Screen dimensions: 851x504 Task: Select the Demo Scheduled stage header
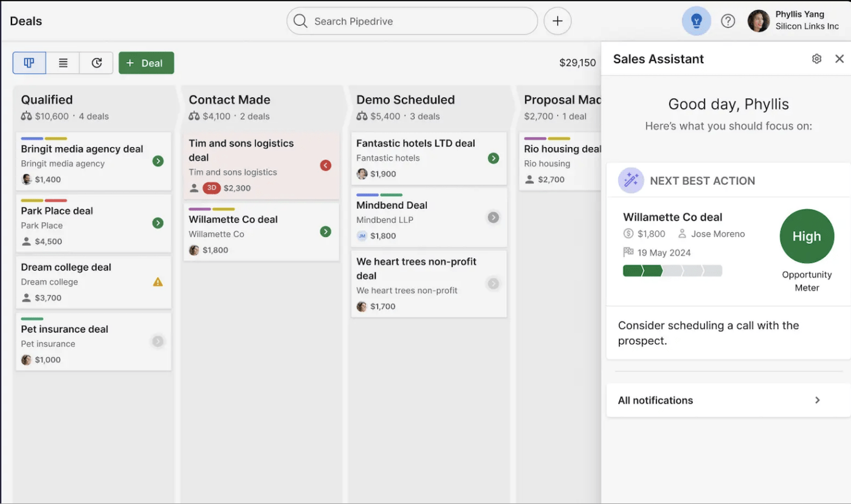point(430,107)
